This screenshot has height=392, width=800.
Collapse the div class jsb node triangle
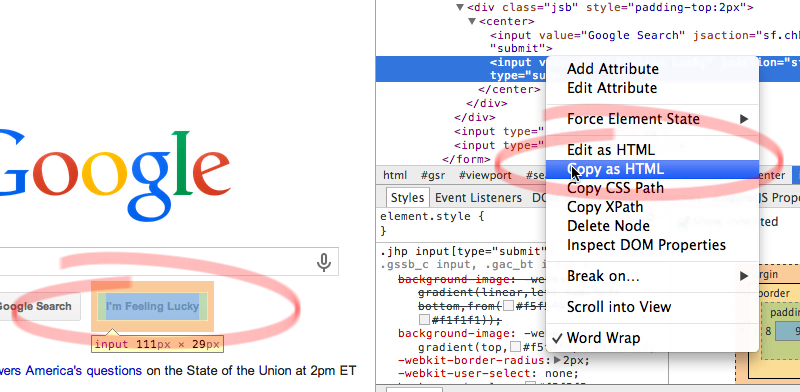click(x=460, y=8)
